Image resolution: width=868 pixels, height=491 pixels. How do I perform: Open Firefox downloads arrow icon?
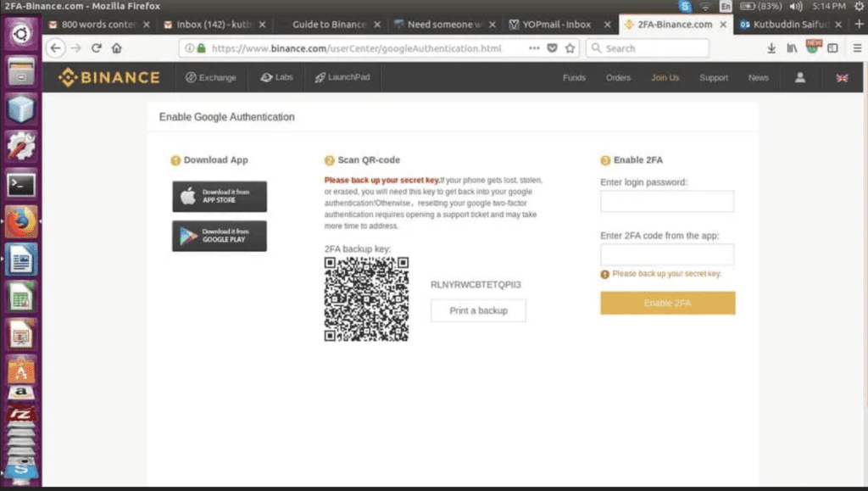point(771,48)
